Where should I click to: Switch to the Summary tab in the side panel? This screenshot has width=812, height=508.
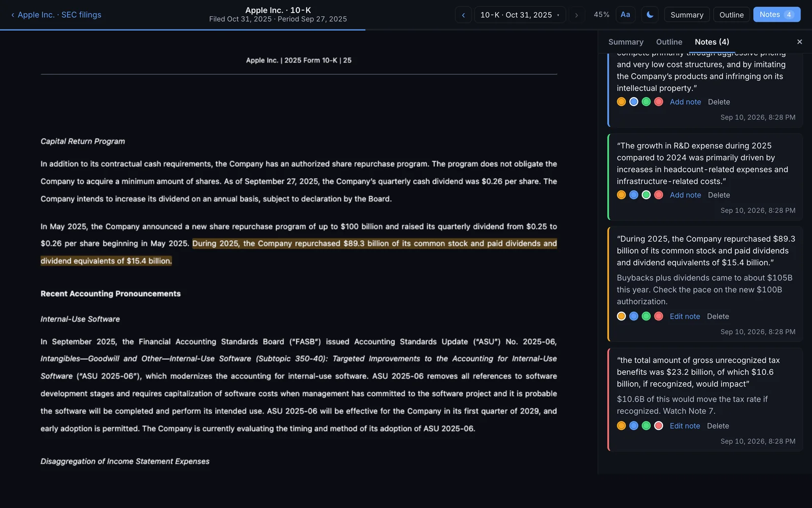point(626,42)
